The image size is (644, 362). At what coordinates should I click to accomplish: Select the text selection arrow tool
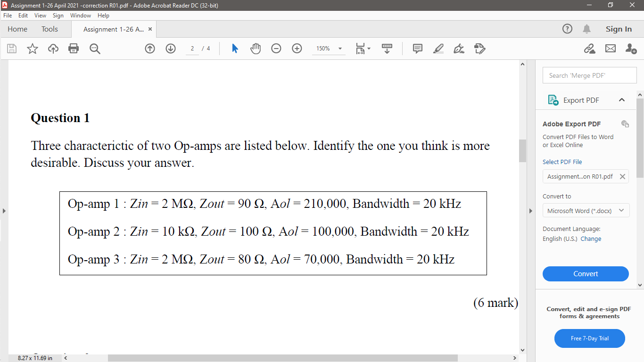point(234,49)
